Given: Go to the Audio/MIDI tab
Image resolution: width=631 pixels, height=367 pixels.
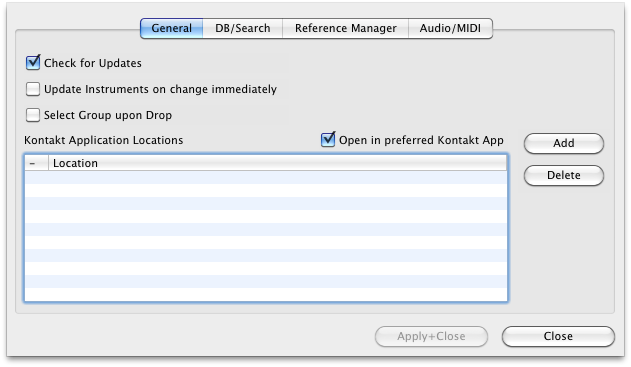Looking at the screenshot, I should [x=450, y=28].
